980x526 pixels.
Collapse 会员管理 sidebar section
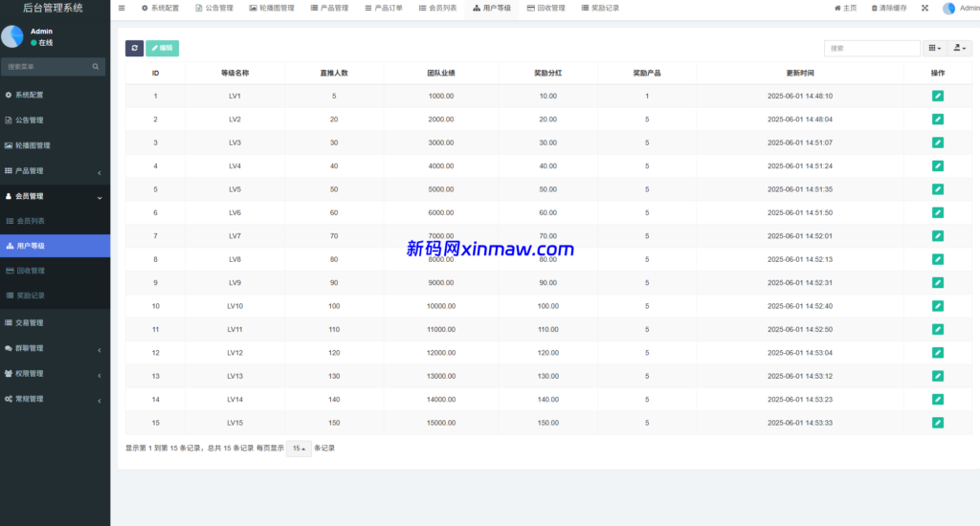click(55, 196)
